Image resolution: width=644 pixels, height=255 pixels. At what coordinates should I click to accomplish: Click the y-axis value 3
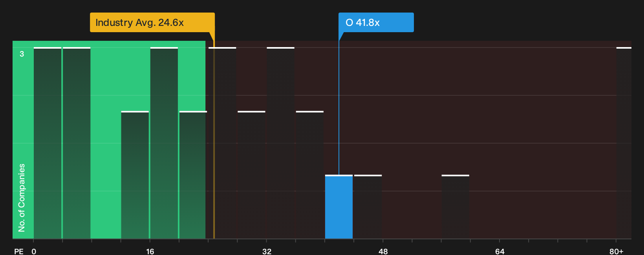[22, 54]
